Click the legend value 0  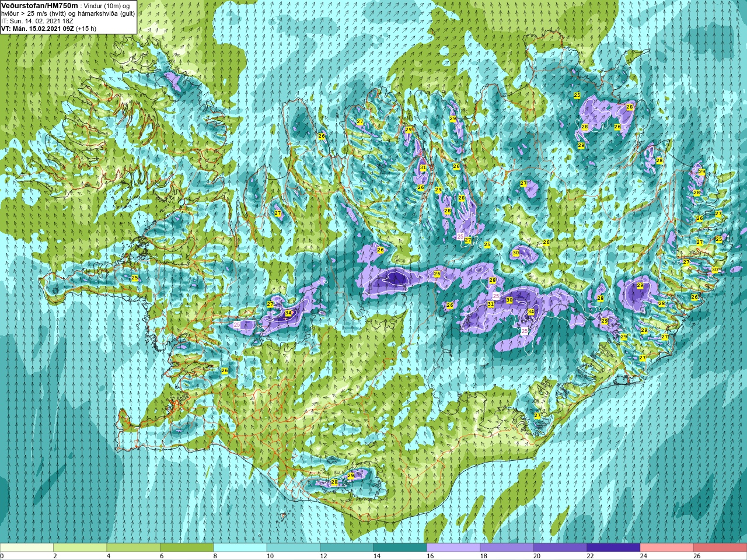point(2,556)
